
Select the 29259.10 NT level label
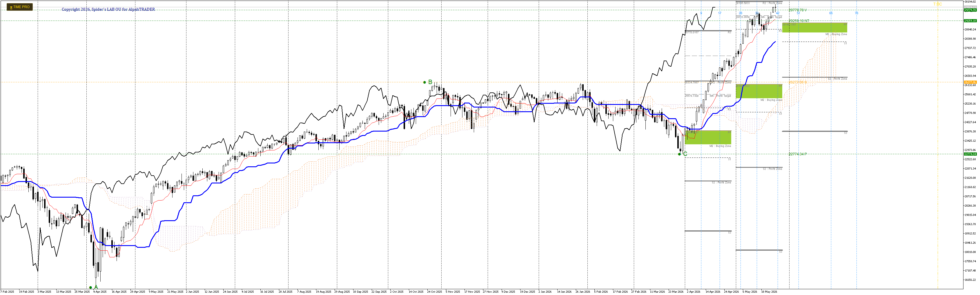799,21
